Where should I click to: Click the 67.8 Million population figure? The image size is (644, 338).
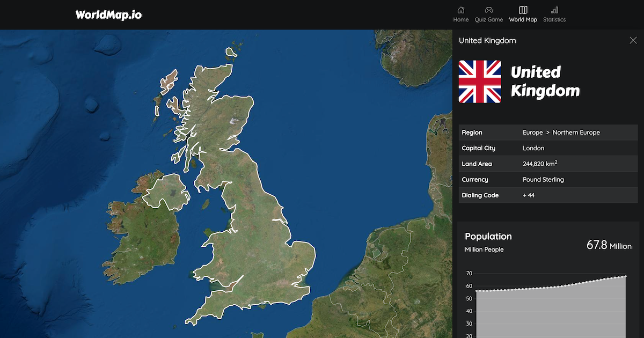pyautogui.click(x=609, y=246)
